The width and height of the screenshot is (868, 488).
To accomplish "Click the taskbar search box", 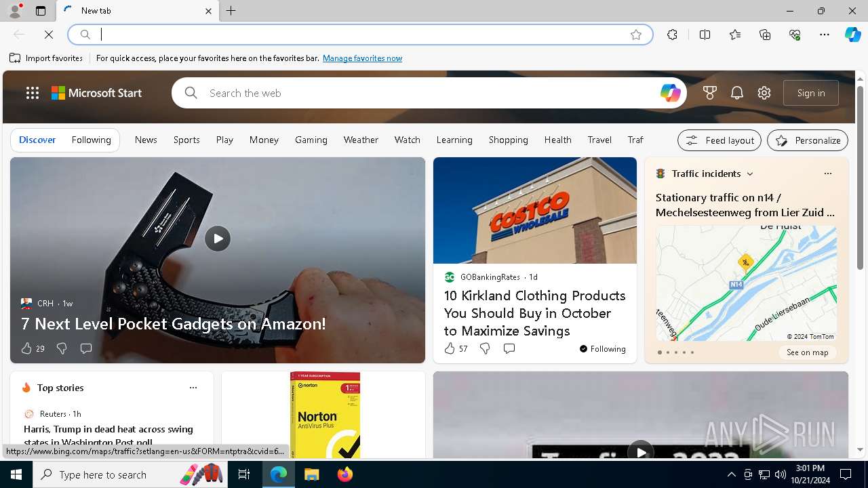I will pos(130,474).
